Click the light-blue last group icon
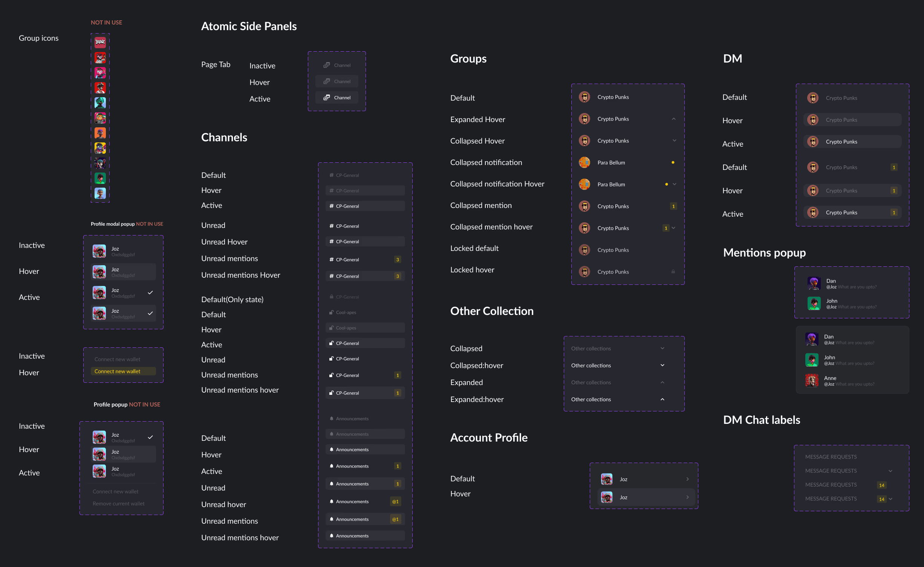Image resolution: width=924 pixels, height=567 pixels. click(100, 193)
